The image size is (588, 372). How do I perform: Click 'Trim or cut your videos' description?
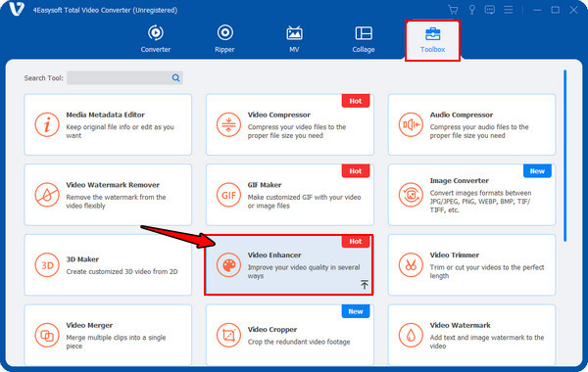487,271
